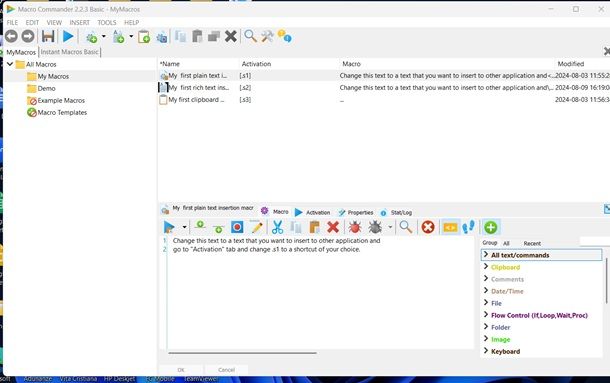Screen dimensions: 610x383
Task: Paste in editor toolbar
Action: [314, 227]
